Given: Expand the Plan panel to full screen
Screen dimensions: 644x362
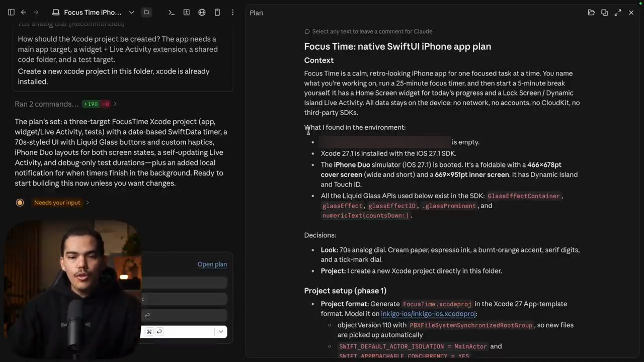Looking at the screenshot, I should click(x=618, y=13).
